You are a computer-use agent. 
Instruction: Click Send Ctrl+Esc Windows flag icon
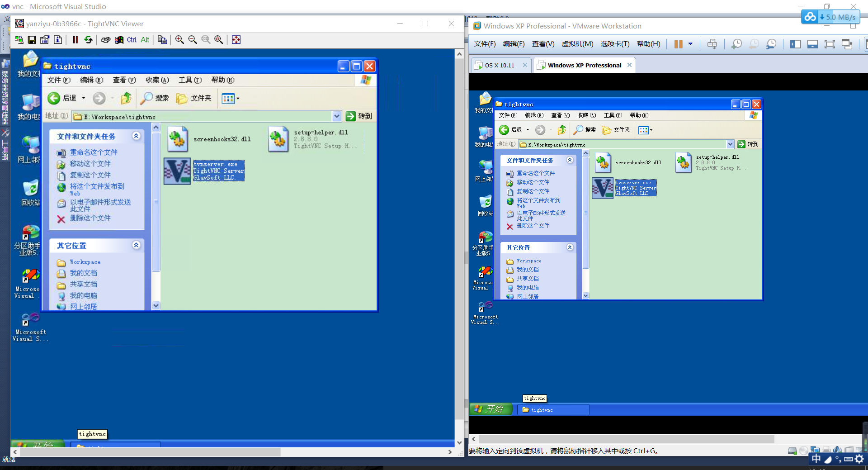(119, 40)
